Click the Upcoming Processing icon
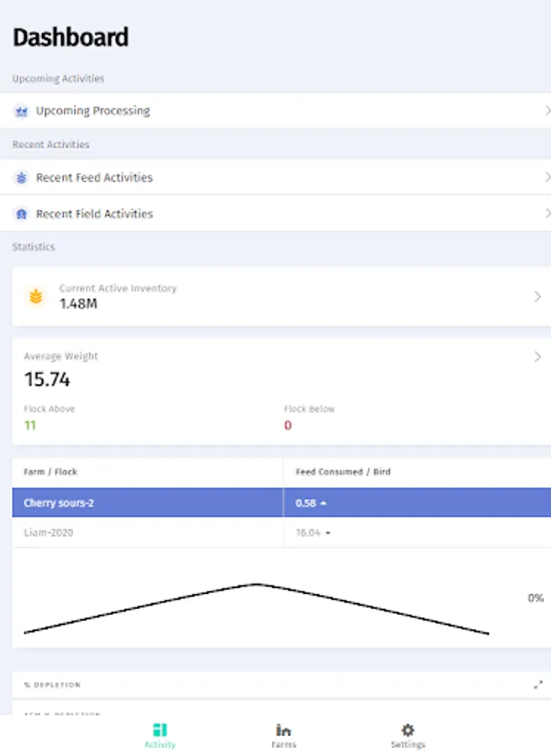The height and width of the screenshot is (756, 551). coord(22,111)
